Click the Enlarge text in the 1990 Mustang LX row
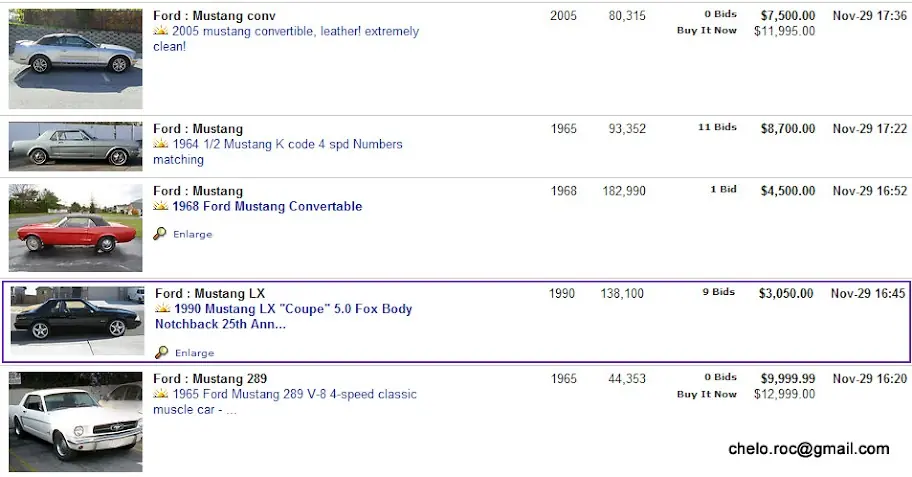The width and height of the screenshot is (912, 477). pos(194,352)
